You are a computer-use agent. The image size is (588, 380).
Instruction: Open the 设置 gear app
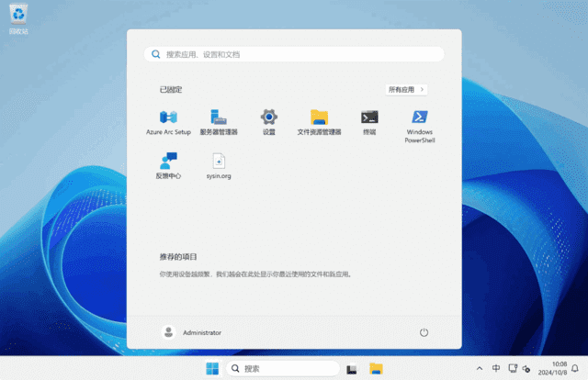point(268,117)
